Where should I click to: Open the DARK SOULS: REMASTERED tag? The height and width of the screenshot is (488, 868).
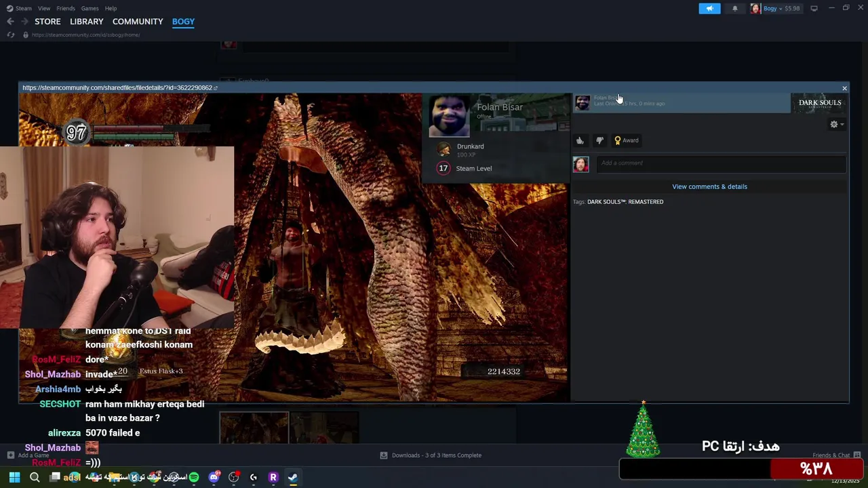click(x=625, y=202)
